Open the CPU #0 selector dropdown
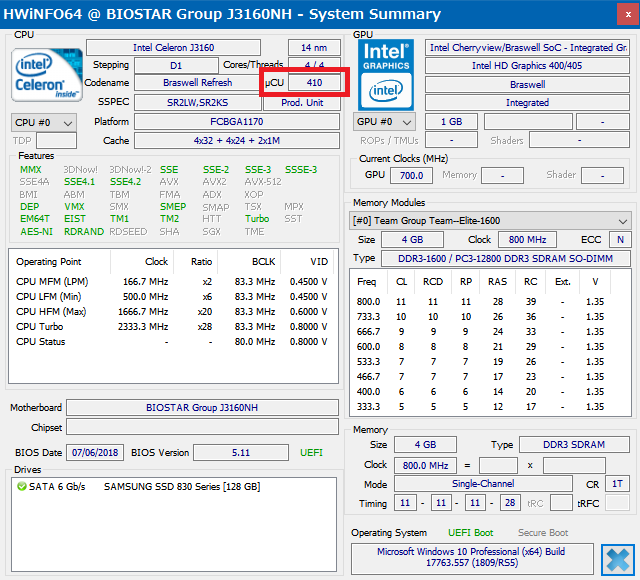The image size is (640, 580). pos(43,122)
